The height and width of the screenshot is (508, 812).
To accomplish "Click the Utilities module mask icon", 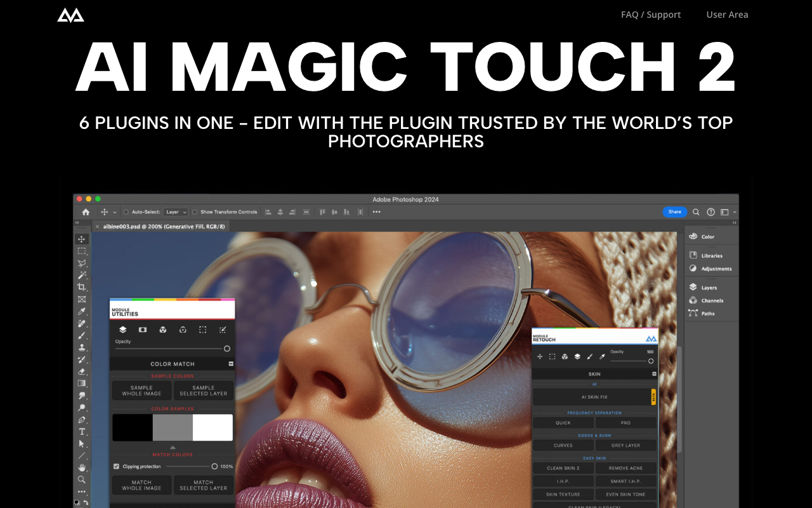I will pos(143,330).
